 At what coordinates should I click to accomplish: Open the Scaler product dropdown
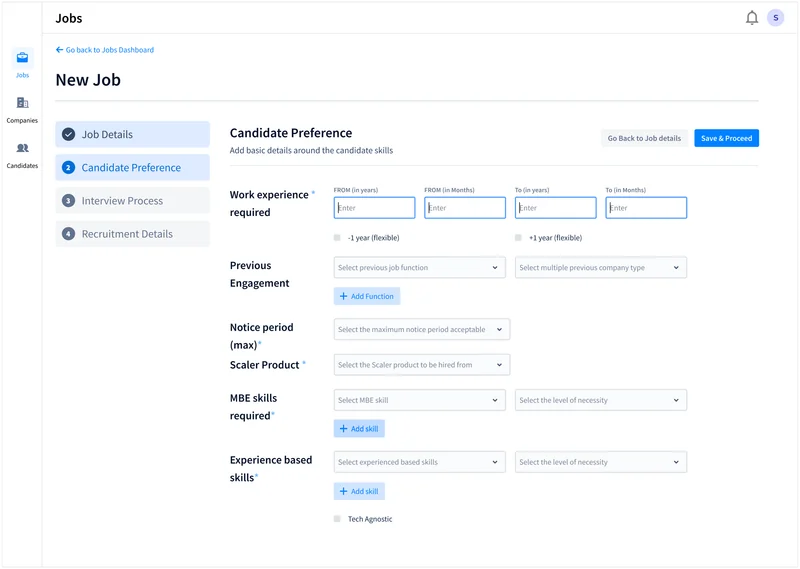click(421, 364)
